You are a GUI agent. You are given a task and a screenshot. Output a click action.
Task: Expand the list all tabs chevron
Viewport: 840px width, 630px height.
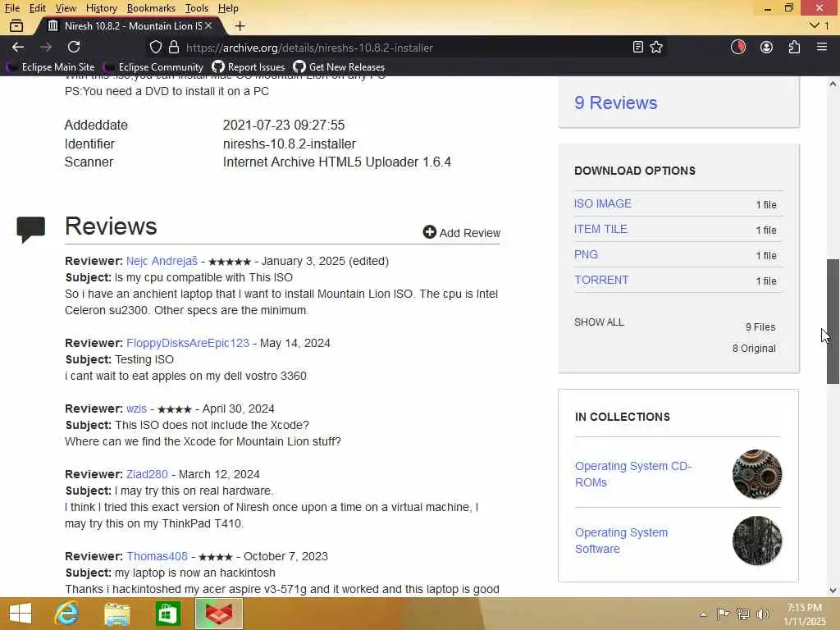pos(815,25)
